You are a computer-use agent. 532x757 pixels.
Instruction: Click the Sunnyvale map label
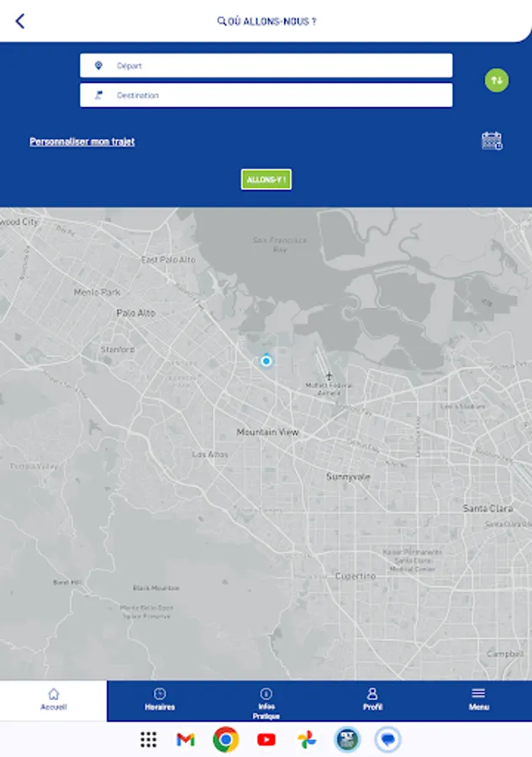[348, 477]
